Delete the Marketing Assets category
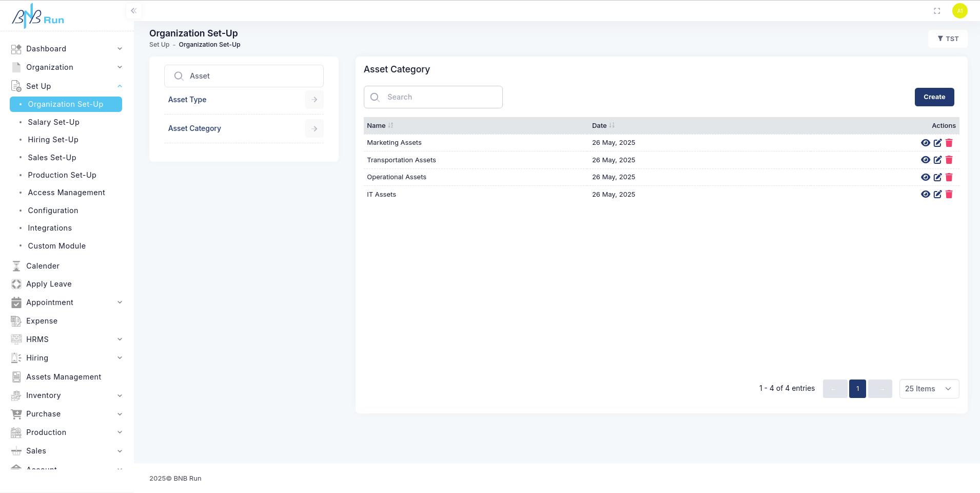This screenshot has width=980, height=493. point(949,143)
